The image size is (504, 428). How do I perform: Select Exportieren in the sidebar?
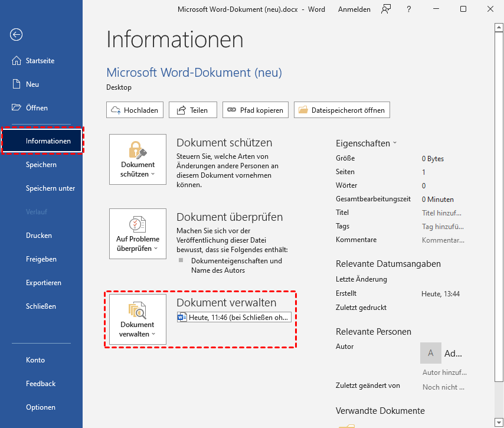41,283
